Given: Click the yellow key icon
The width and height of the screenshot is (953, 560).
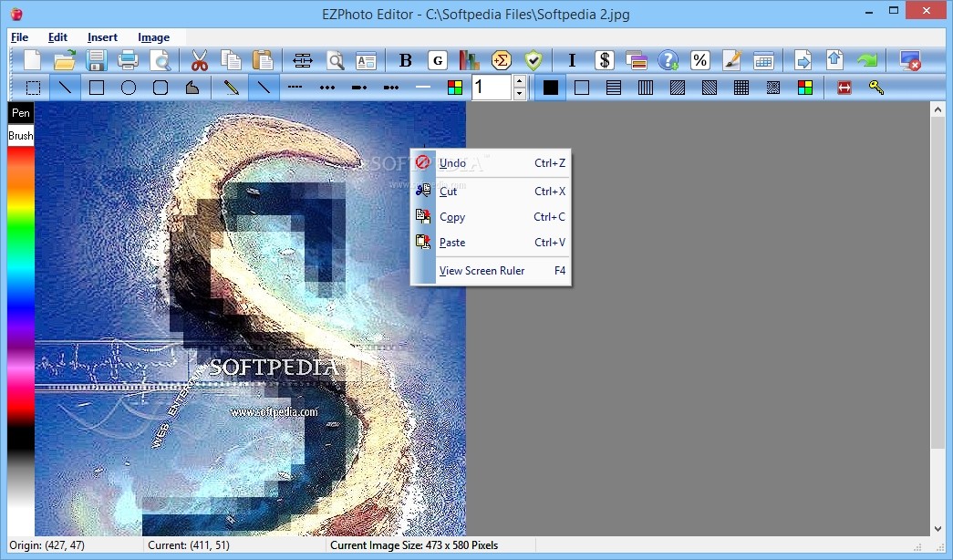Looking at the screenshot, I should (875, 88).
